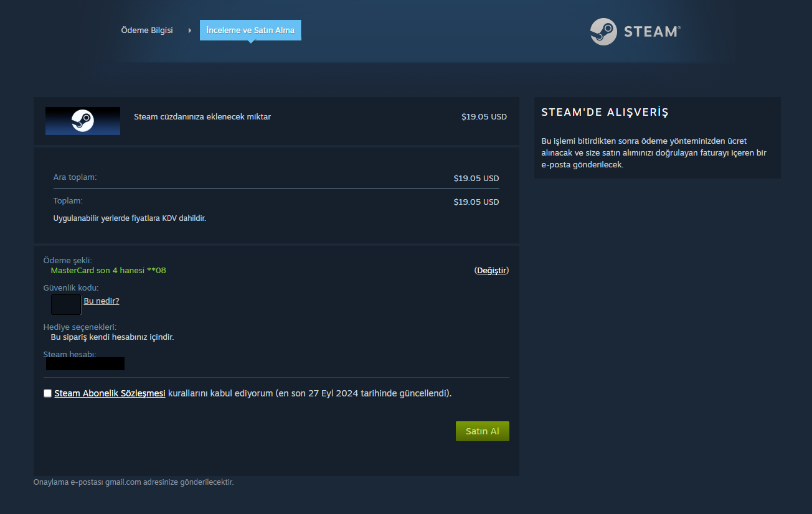Accept the Steam subscriber agreement checkbox

pos(48,393)
